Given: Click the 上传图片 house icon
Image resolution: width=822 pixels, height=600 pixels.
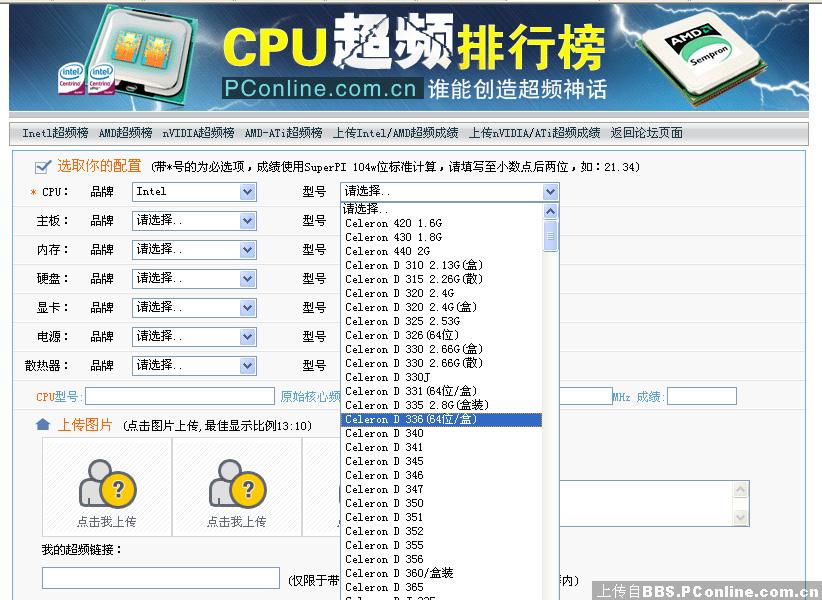Looking at the screenshot, I should 42,424.
